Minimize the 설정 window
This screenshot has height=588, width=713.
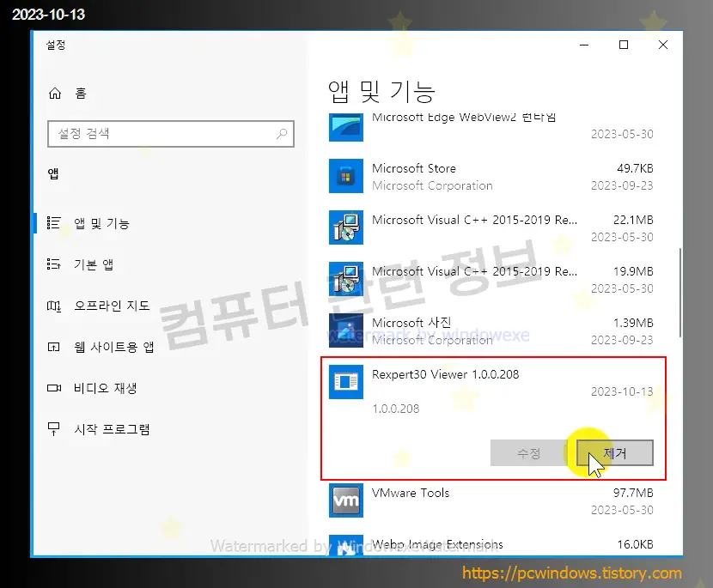click(584, 45)
